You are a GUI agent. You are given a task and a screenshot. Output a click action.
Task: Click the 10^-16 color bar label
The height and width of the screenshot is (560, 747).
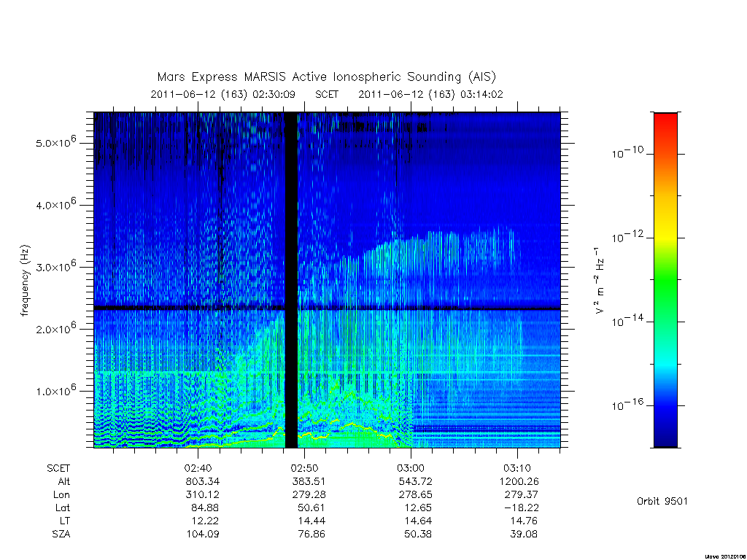tap(627, 405)
